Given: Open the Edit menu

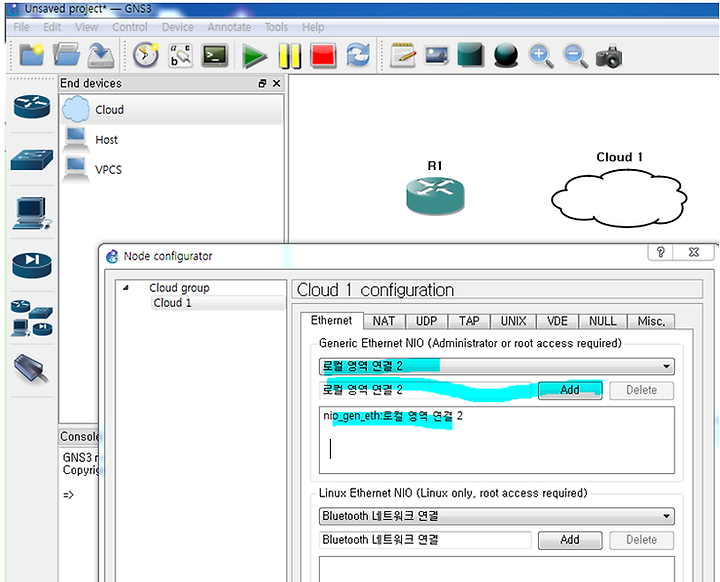Looking at the screenshot, I should point(52,27).
